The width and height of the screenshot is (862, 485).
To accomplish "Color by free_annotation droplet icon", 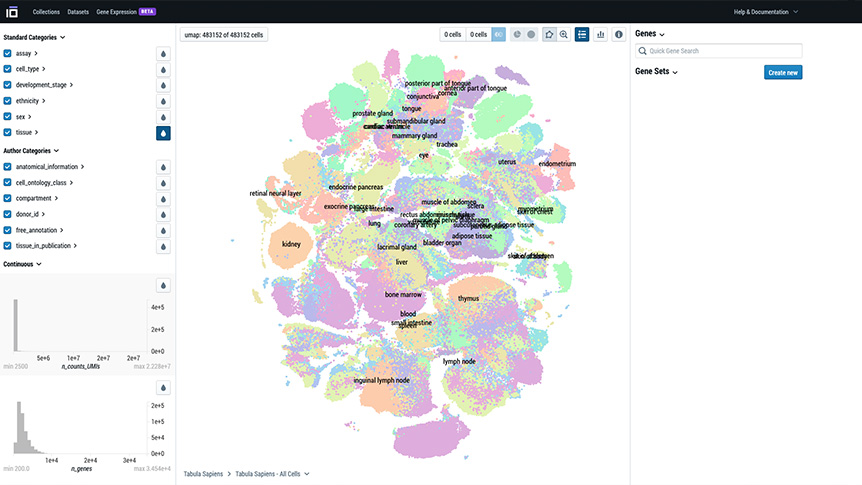I will click(x=163, y=230).
